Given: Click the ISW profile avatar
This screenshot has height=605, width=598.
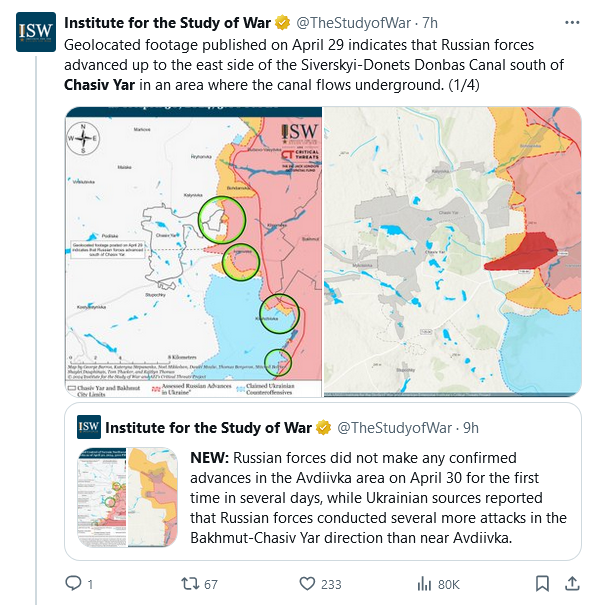Looking at the screenshot, I should click(x=36, y=32).
